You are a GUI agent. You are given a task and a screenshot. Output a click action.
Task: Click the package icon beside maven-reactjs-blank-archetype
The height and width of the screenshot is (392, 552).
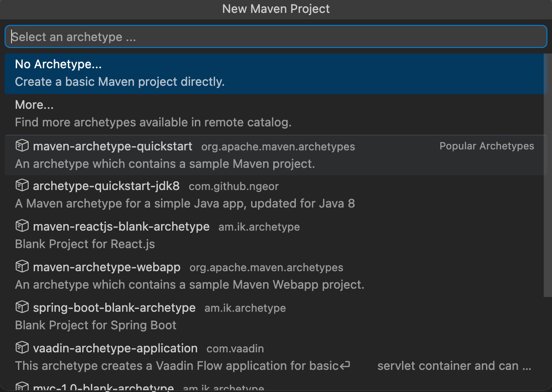[x=22, y=226]
